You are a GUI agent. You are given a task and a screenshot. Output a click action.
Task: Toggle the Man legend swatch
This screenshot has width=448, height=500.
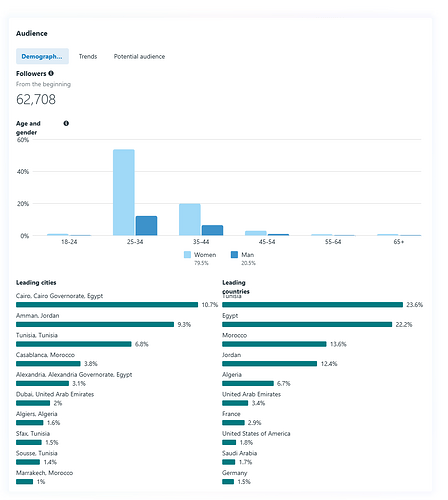(x=234, y=255)
